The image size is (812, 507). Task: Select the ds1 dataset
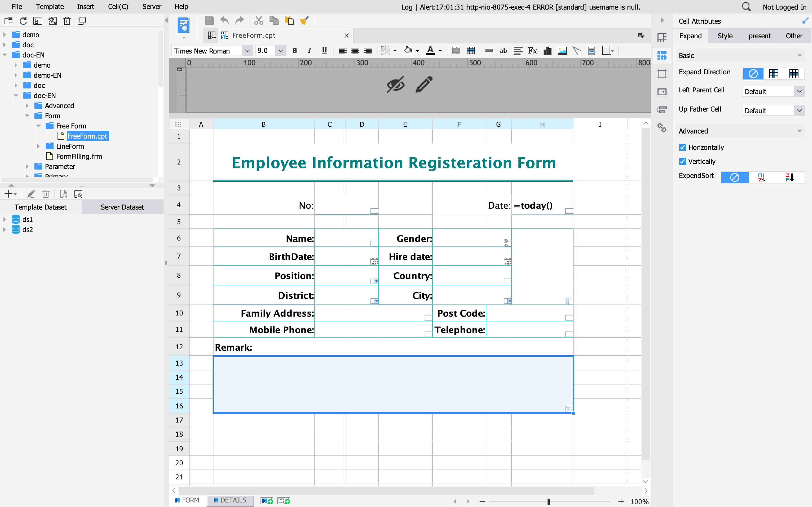(x=27, y=219)
